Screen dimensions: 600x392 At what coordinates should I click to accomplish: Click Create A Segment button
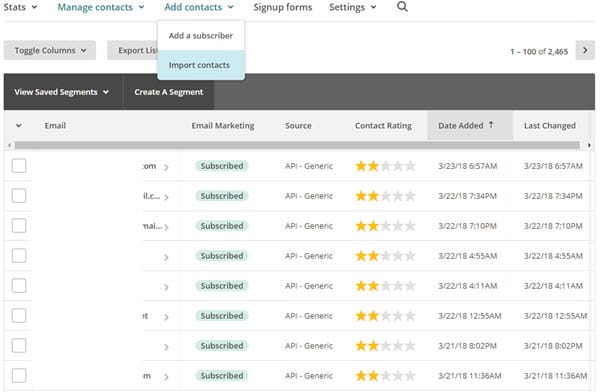[x=168, y=92]
